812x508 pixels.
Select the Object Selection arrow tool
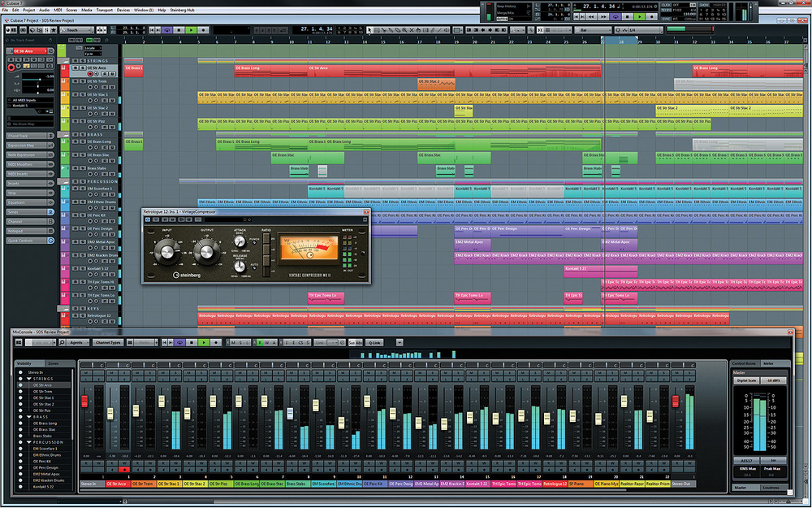[x=371, y=29]
